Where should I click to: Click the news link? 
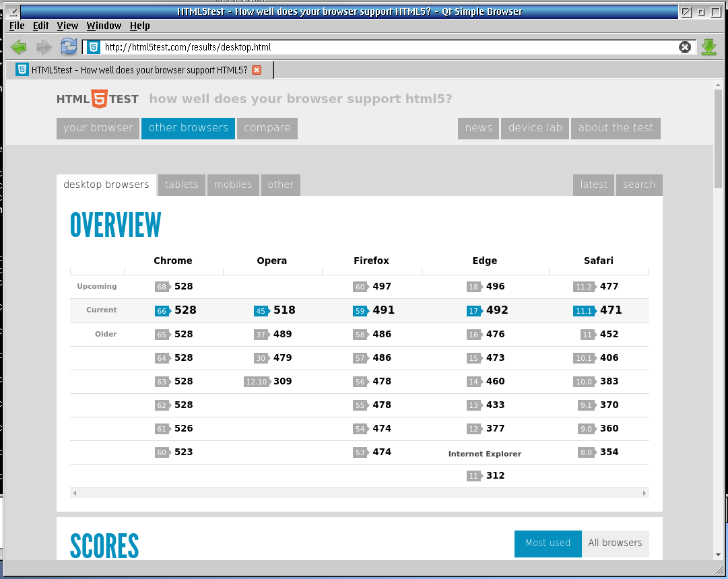tap(478, 128)
